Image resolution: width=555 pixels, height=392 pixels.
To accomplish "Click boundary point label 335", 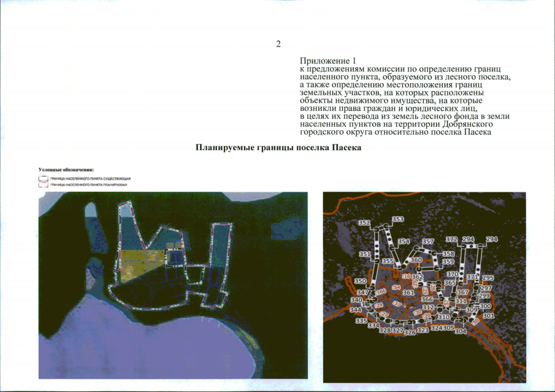I will [x=361, y=321].
